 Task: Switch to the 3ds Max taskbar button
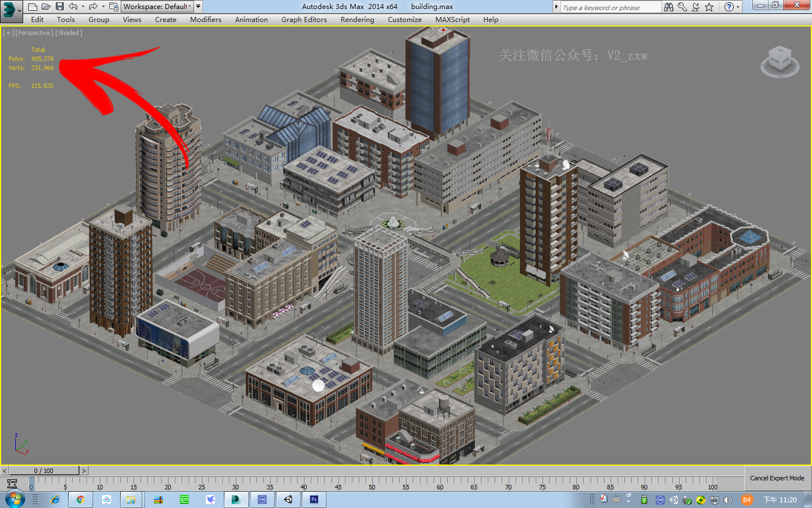coord(236,500)
